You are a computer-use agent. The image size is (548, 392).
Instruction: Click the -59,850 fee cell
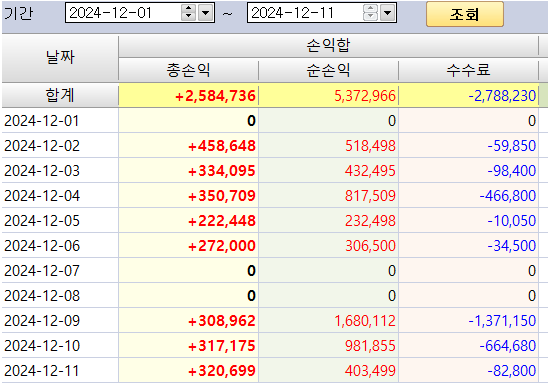click(x=468, y=146)
